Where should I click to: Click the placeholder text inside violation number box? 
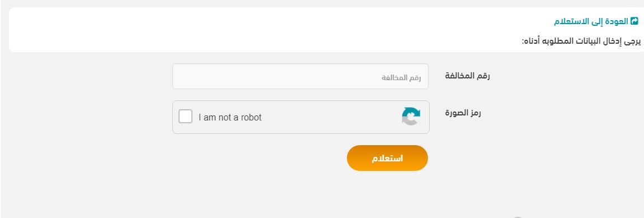click(x=401, y=77)
